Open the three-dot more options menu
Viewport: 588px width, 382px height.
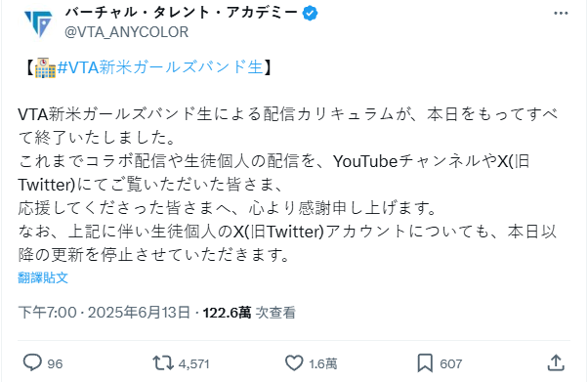coord(561,13)
